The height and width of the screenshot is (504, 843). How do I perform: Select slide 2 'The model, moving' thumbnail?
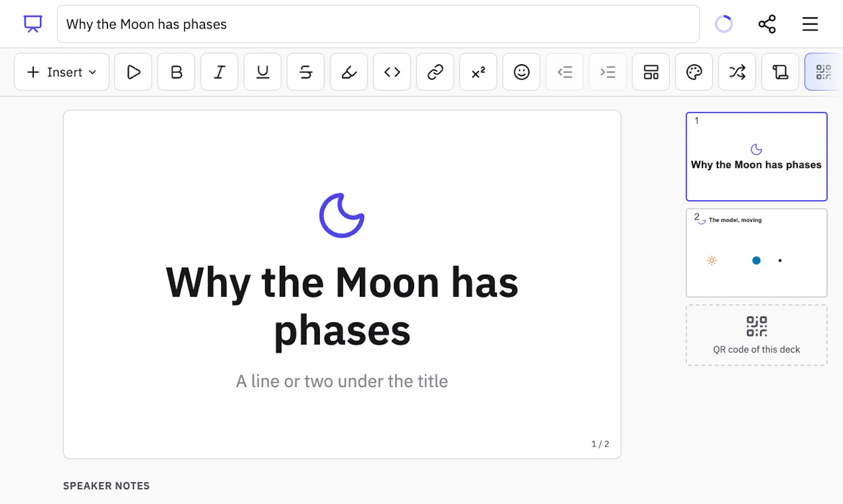pos(757,253)
